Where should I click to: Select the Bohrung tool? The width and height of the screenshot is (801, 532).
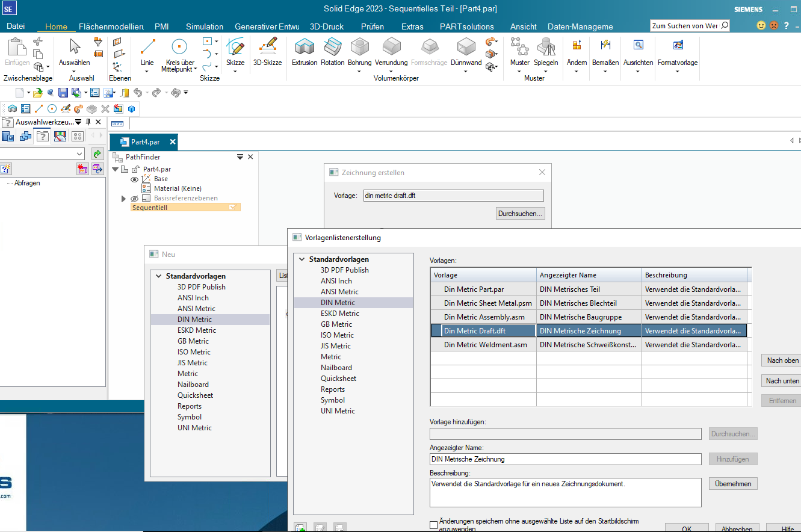pos(359,51)
